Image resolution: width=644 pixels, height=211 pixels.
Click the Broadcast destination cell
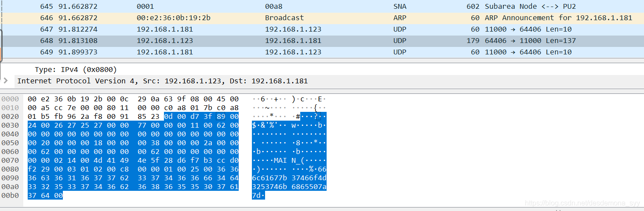click(x=284, y=18)
